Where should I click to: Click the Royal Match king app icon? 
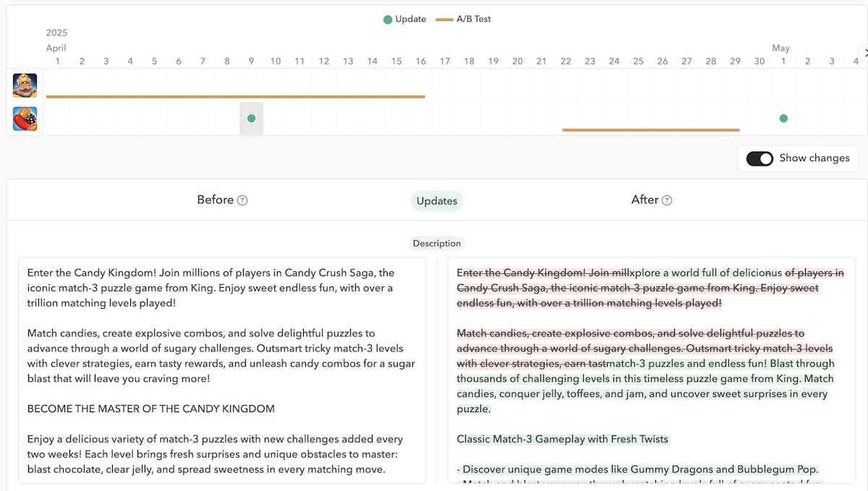point(25,85)
